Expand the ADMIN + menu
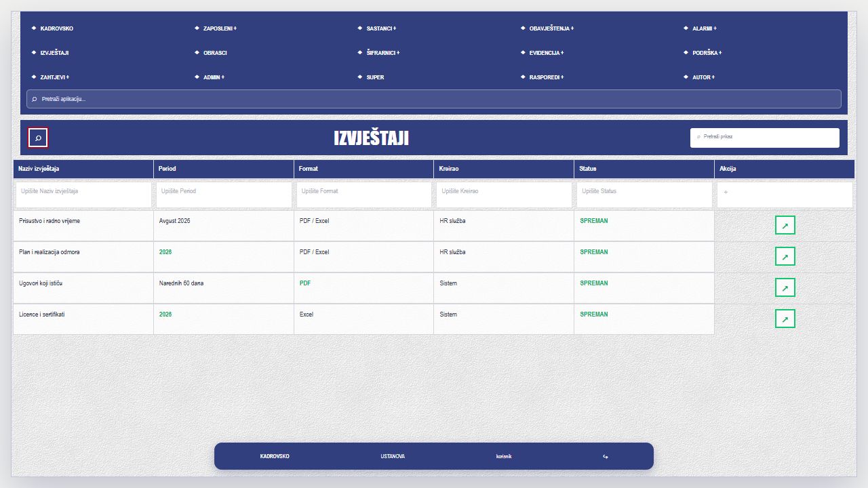Screen dimensions: 868x488 [x=214, y=77]
